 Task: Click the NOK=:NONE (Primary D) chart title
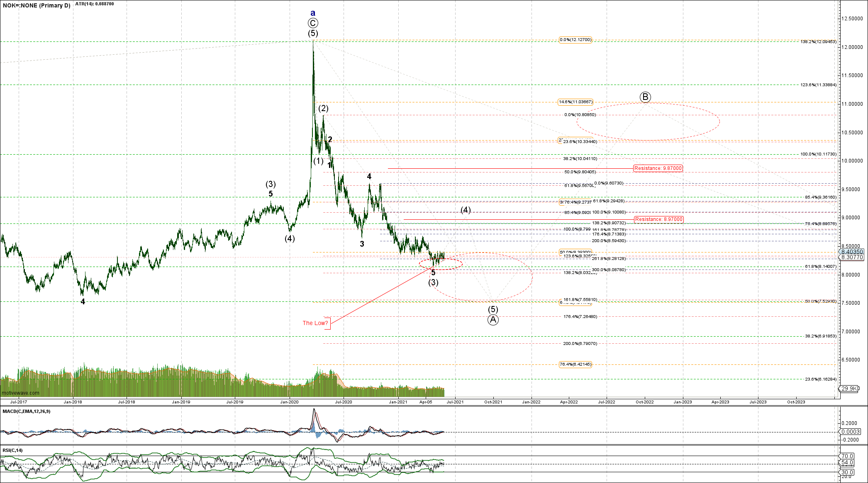click(x=37, y=5)
